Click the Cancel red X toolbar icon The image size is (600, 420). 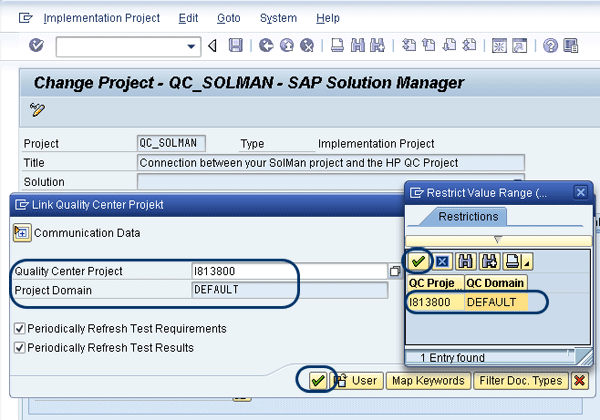307,46
